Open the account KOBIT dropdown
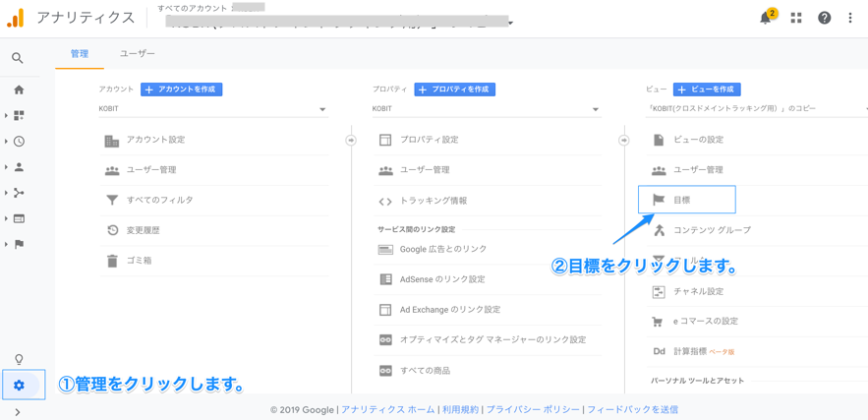 coord(213,109)
